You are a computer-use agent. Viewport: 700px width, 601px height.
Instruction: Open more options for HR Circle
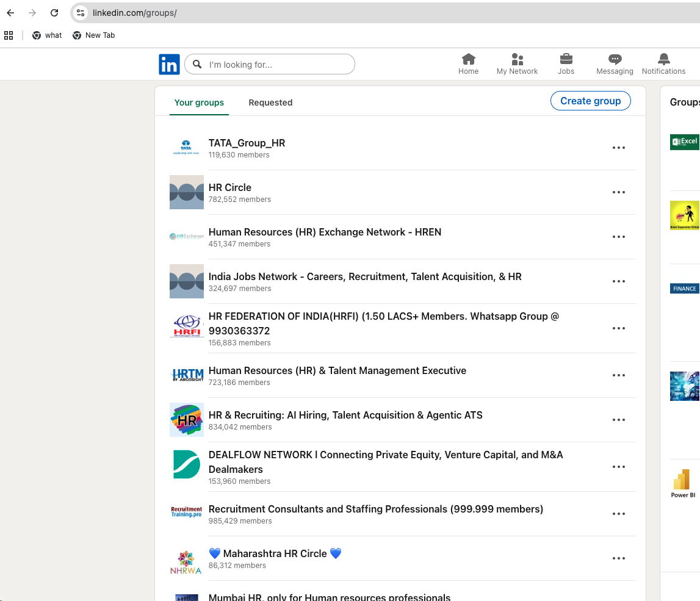pos(619,192)
